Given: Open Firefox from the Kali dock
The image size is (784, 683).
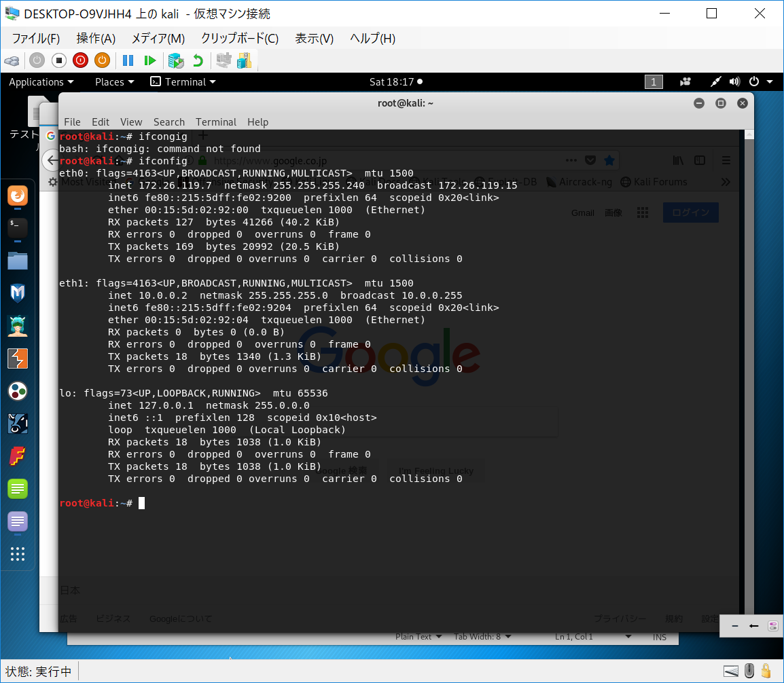Looking at the screenshot, I should pyautogui.click(x=18, y=196).
